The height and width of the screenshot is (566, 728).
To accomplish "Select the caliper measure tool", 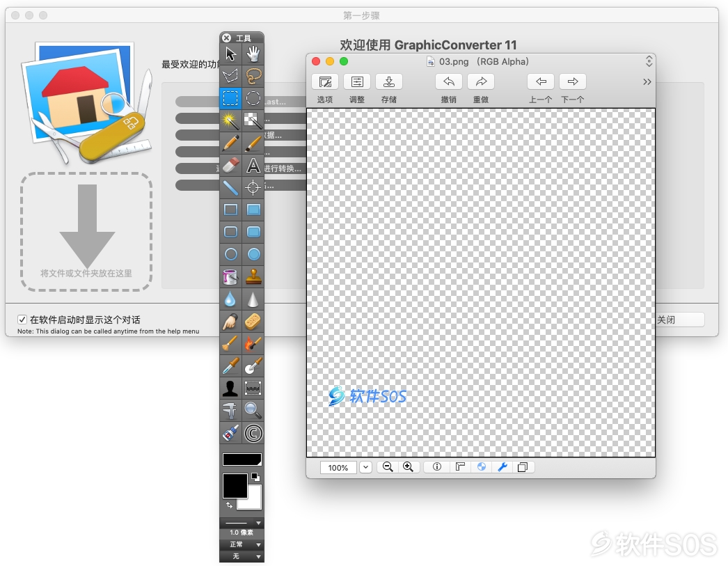I will click(231, 411).
